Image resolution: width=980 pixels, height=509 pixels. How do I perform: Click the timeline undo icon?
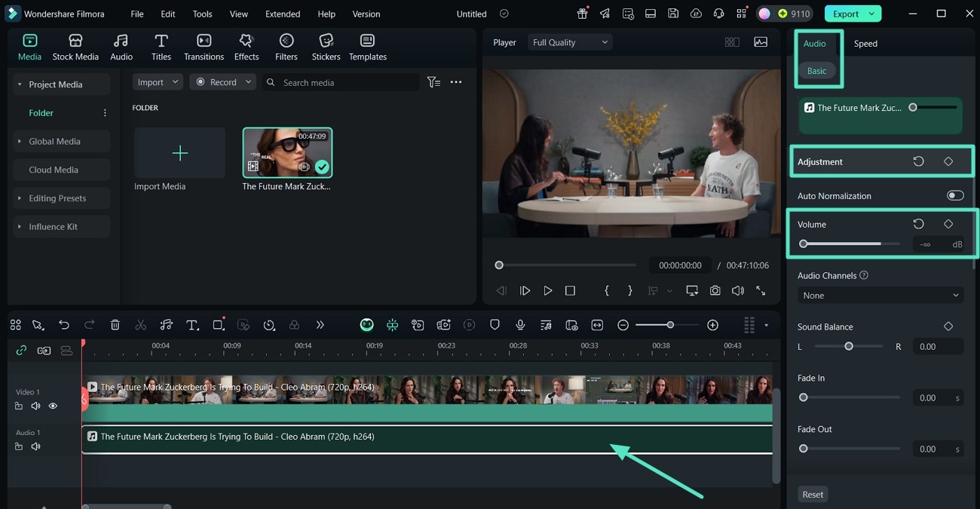(x=64, y=325)
